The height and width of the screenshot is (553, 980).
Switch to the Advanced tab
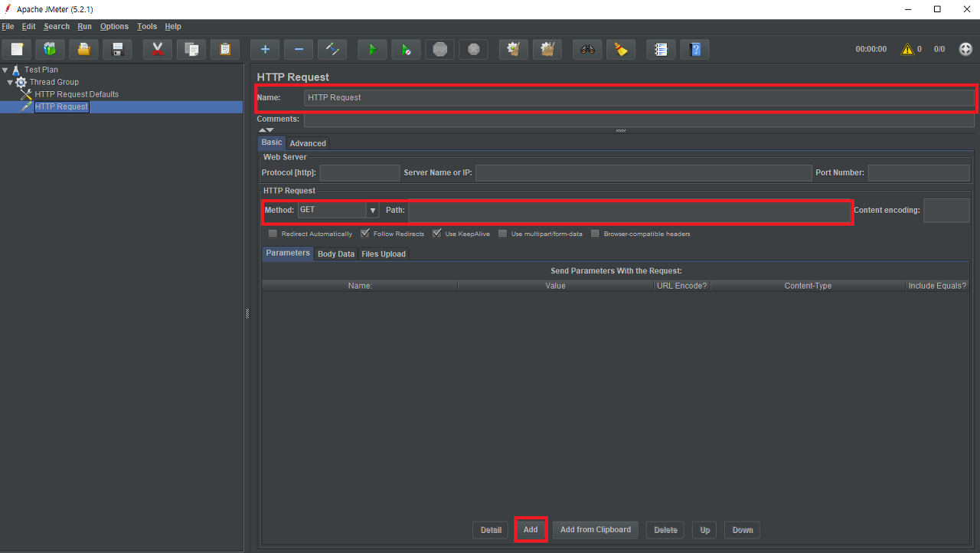click(x=308, y=143)
